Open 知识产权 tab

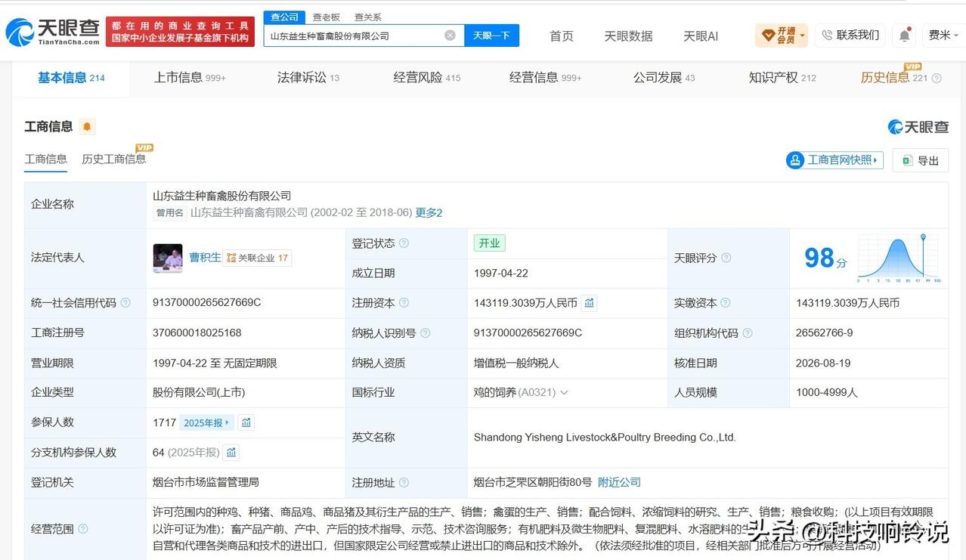[782, 77]
